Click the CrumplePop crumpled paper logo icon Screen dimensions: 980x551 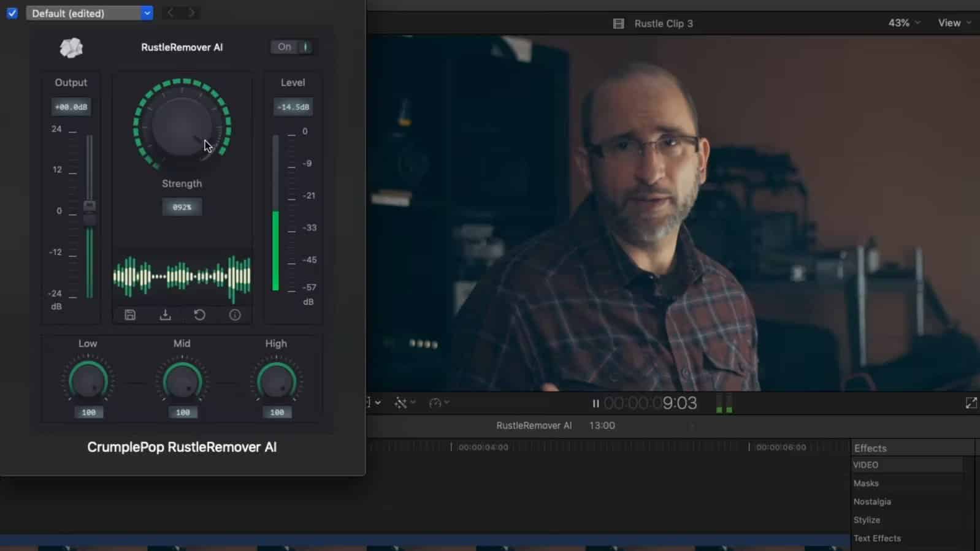71,47
